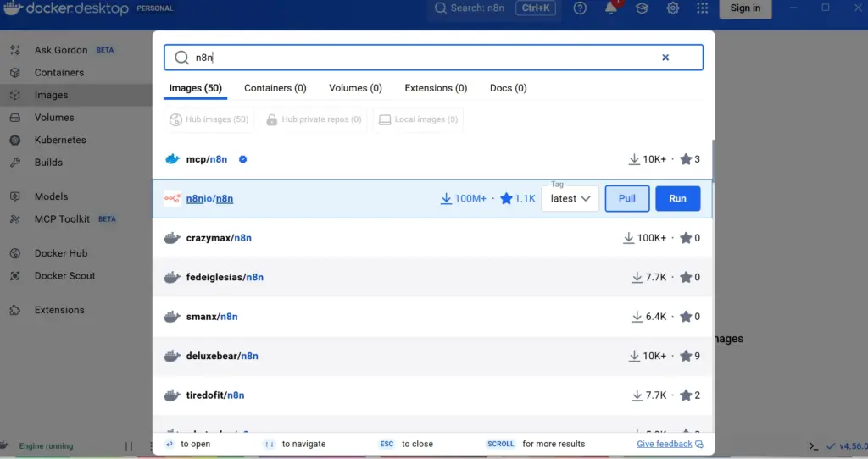This screenshot has height=459, width=868.
Task: Pull the n8nio/n8n image
Action: coord(627,198)
